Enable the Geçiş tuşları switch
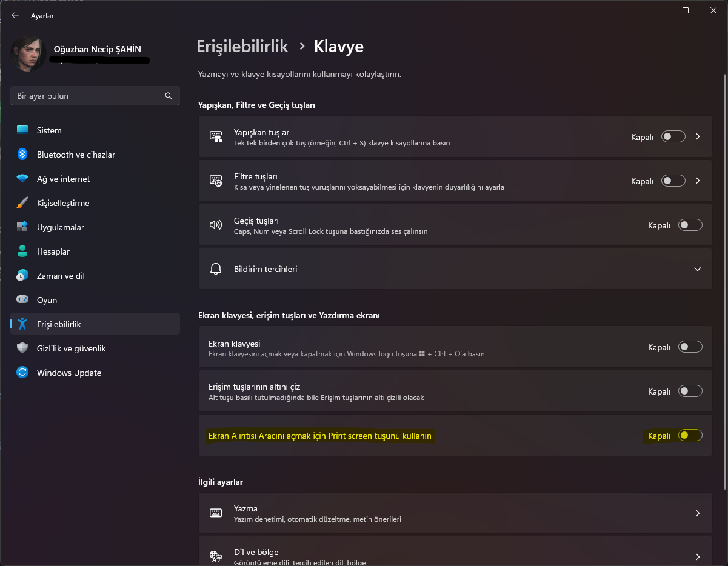Screen dimensions: 728x566 tap(690, 225)
